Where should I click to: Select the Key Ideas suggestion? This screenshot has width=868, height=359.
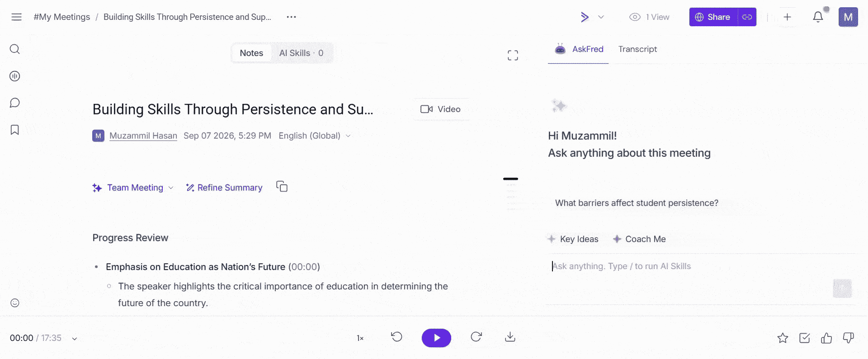click(573, 239)
